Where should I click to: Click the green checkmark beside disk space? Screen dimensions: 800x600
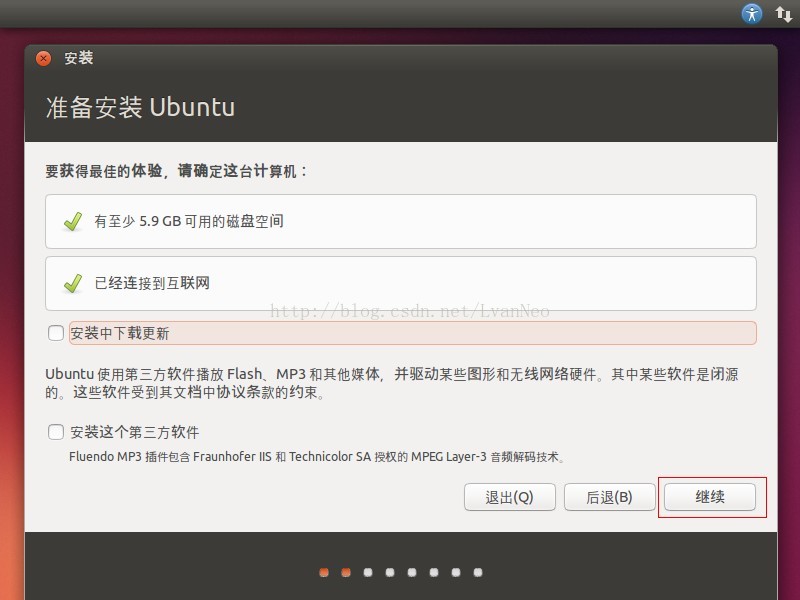[x=73, y=221]
